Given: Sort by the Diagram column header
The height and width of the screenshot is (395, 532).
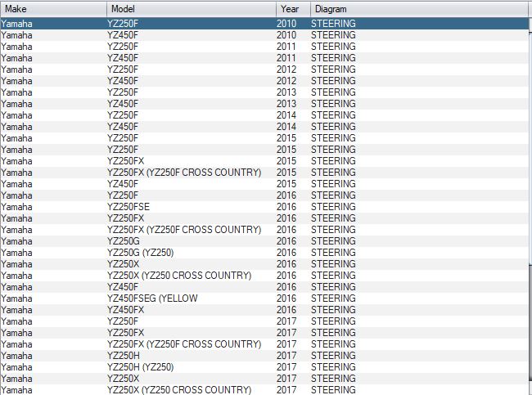Looking at the screenshot, I should coord(419,9).
